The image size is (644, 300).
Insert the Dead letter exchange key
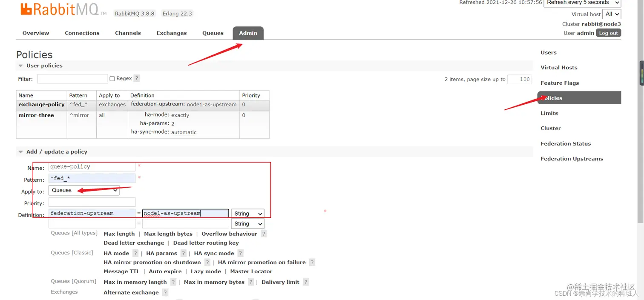click(x=134, y=243)
